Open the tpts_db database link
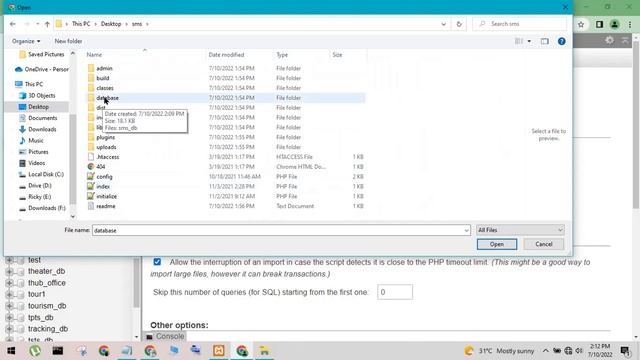This screenshot has height=360, width=640. point(40,317)
